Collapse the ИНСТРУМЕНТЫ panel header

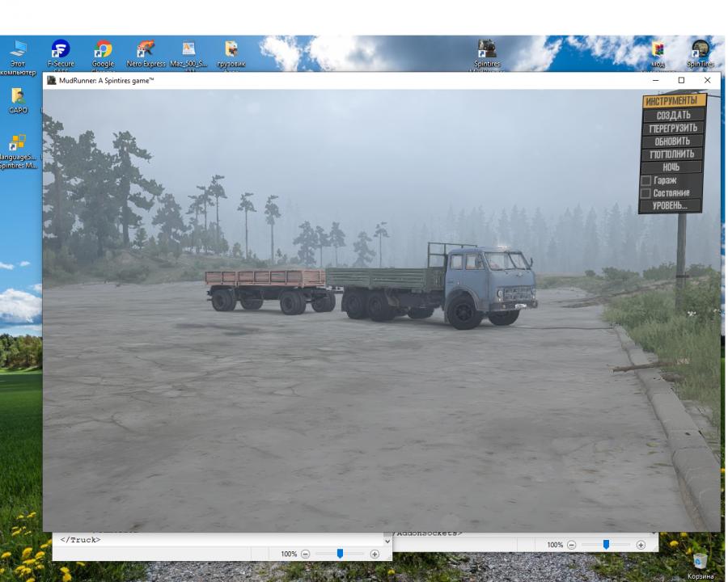point(674,101)
